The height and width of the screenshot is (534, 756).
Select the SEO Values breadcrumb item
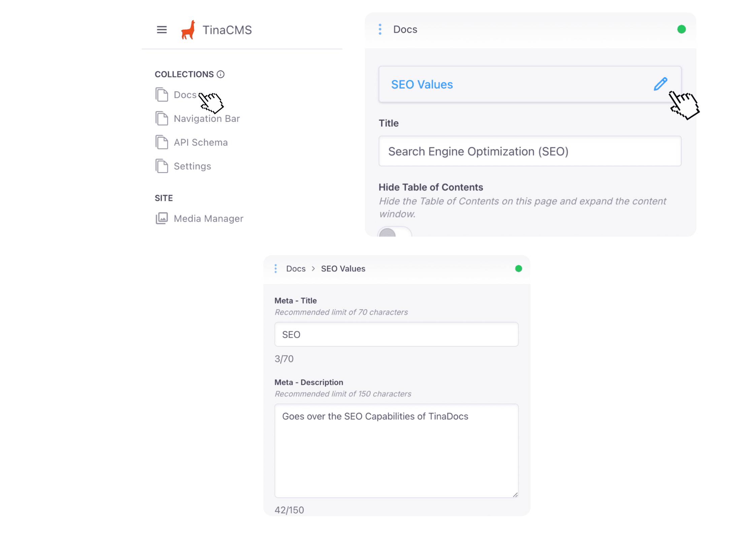pyautogui.click(x=343, y=269)
